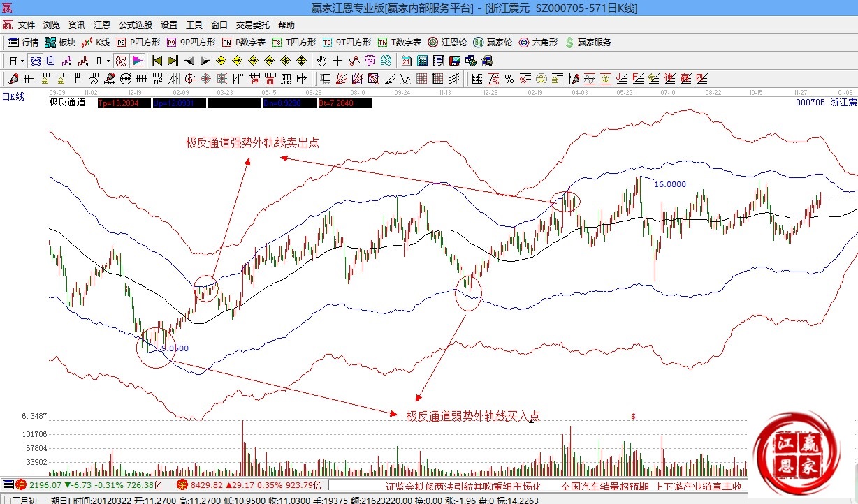
Task: Expand the candlestick style dropdown arrow
Action: coord(109,61)
